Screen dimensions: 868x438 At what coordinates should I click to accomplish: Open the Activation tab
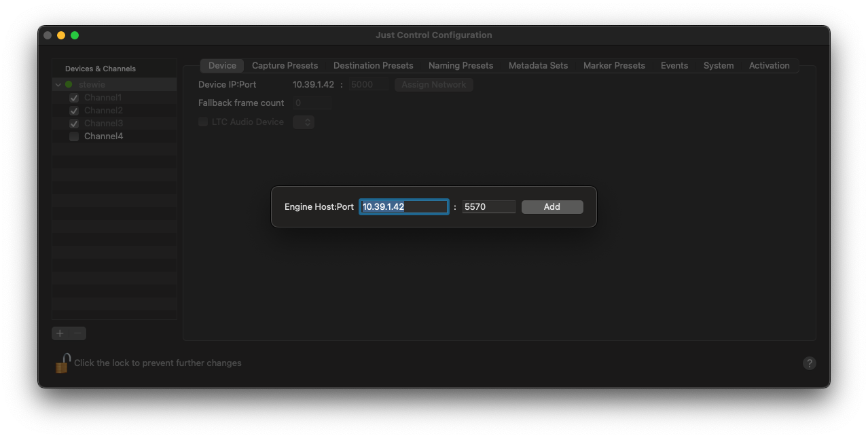[769, 66]
